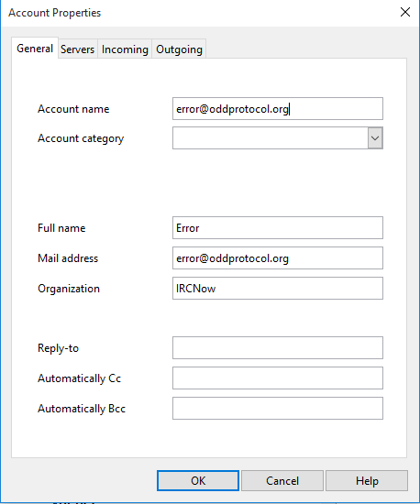Click the Automatically Bcc field
Image resolution: width=420 pixels, height=504 pixels.
tap(278, 408)
